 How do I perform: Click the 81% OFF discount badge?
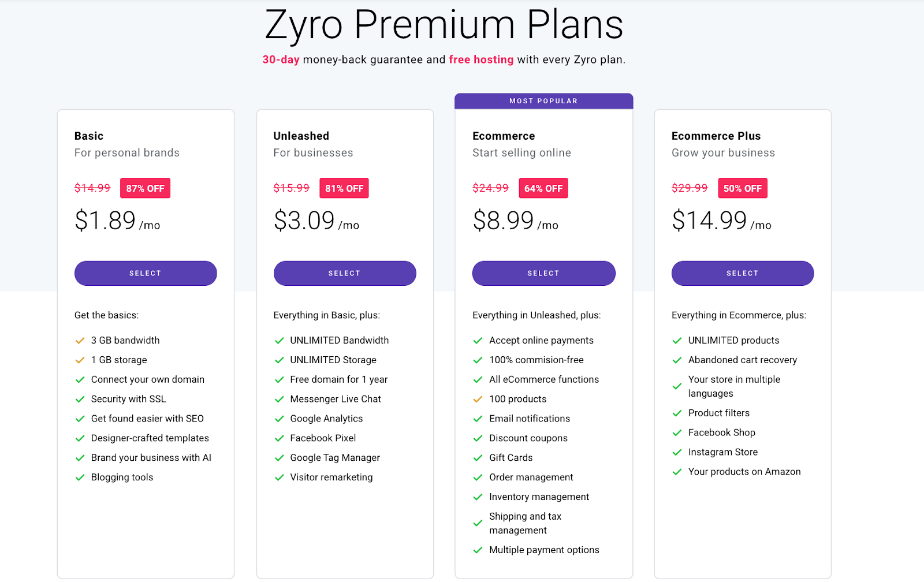[344, 188]
